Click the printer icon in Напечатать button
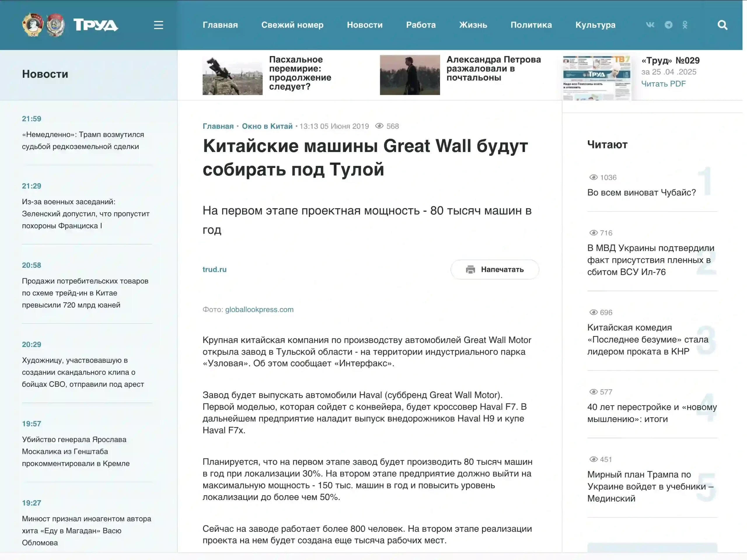 point(470,269)
